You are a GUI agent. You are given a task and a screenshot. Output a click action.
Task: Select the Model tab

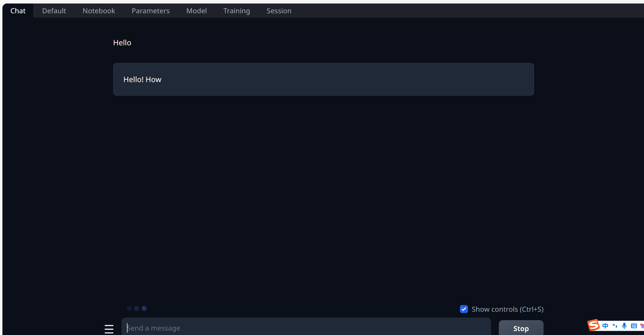point(196,11)
